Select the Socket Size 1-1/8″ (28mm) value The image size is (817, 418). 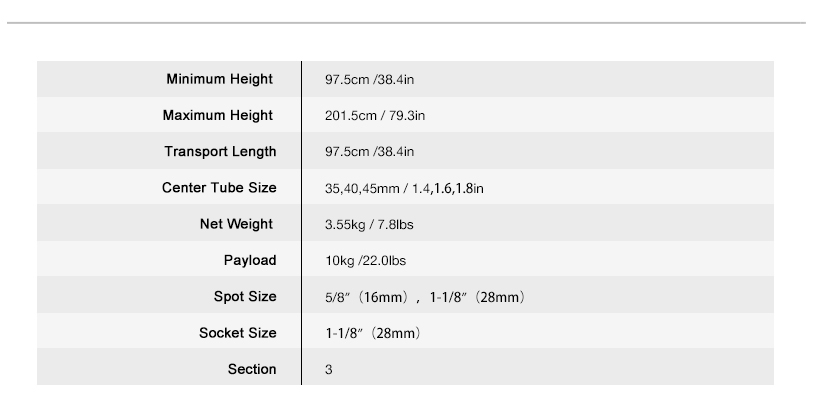374,333
